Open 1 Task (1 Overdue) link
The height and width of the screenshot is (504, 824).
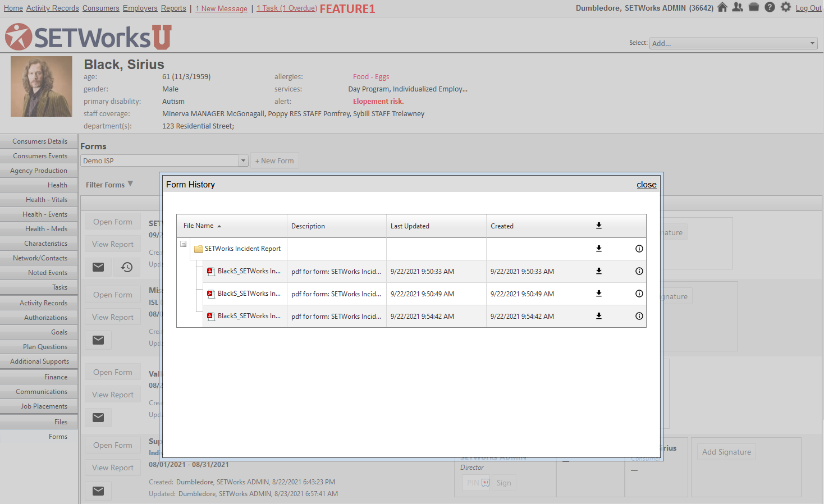[287, 8]
